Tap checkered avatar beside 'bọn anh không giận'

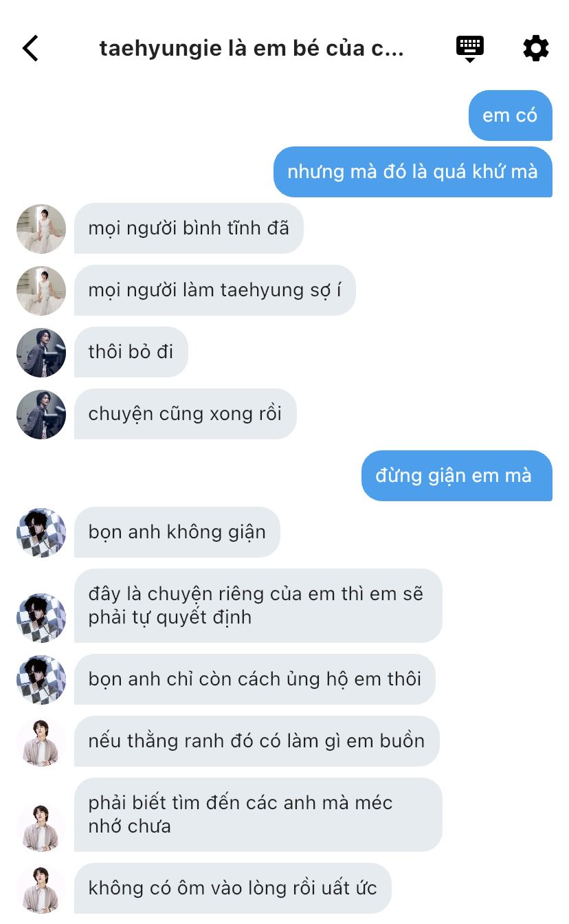coord(41,532)
